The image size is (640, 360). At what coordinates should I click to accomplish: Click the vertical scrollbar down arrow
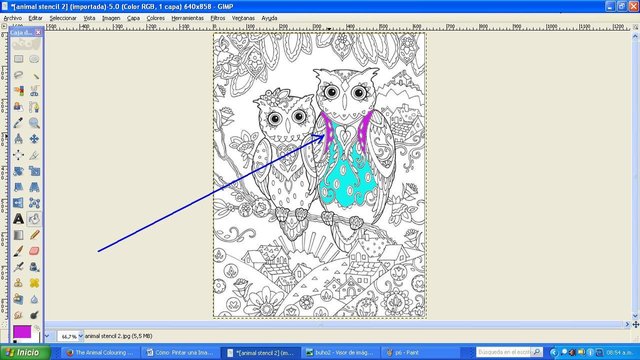point(635,316)
